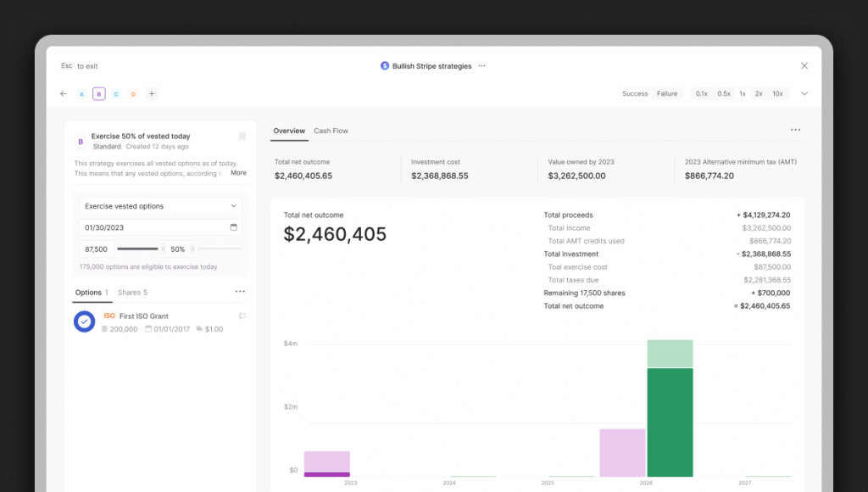Switch scenario toggle to Failure
The width and height of the screenshot is (868, 492).
point(667,94)
